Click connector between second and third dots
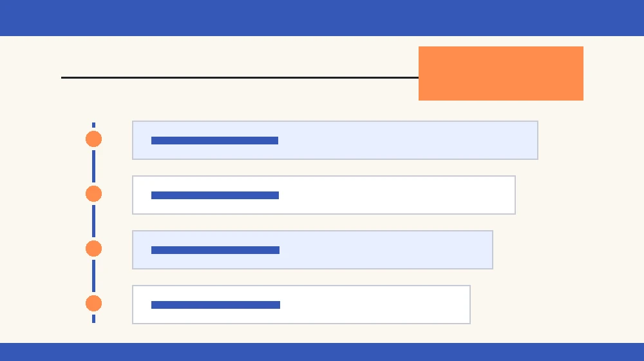Screen dimensions: 644x361 [93, 221]
